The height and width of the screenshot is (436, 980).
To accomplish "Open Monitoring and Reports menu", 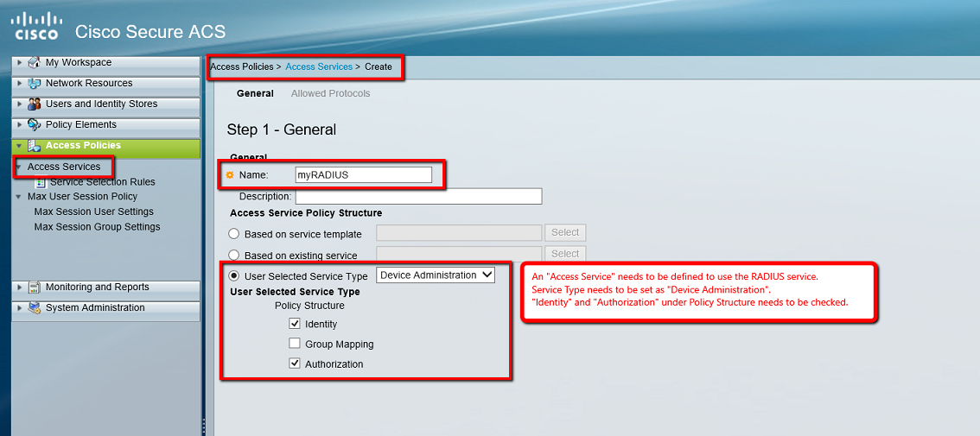I will point(106,290).
